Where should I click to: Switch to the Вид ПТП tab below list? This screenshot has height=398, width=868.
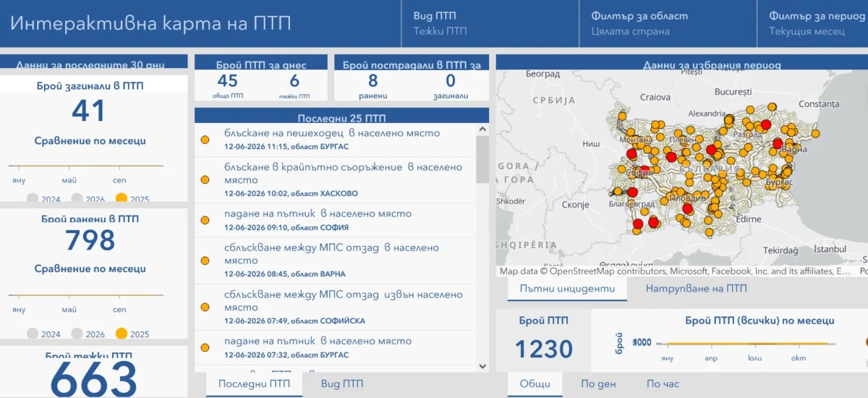342,384
